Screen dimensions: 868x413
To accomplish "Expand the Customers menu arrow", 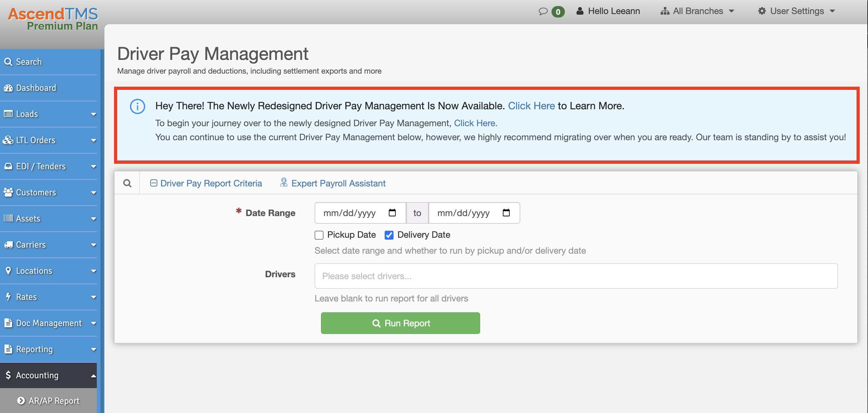I will click(x=93, y=193).
